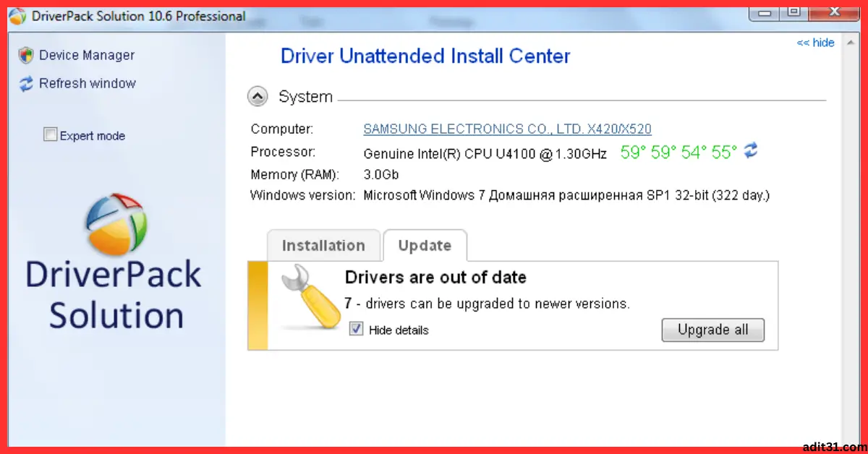Click the Refresh window link text
This screenshot has width=868, height=454.
point(88,84)
